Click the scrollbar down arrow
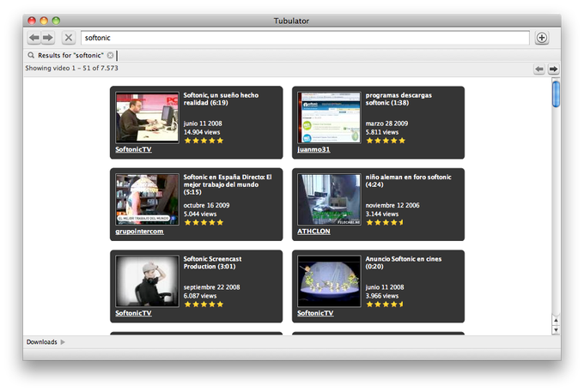 coord(556,329)
